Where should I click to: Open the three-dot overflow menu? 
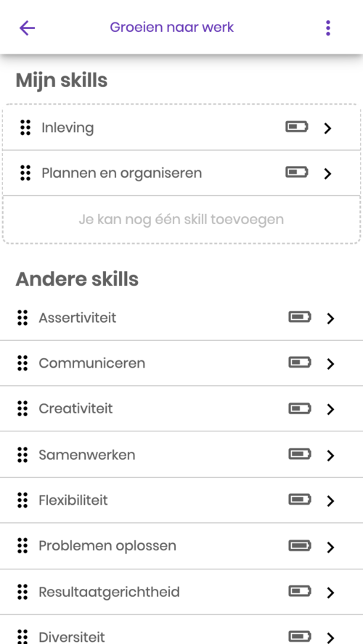(327, 28)
